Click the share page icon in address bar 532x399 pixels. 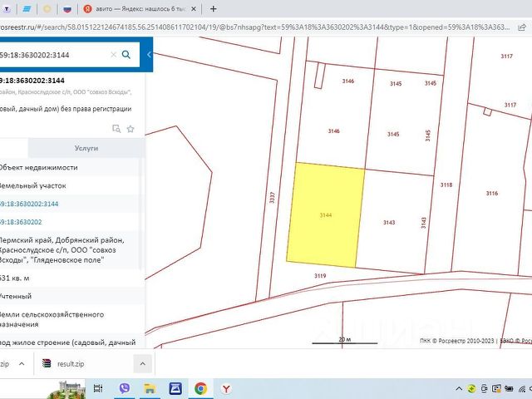[x=522, y=27]
